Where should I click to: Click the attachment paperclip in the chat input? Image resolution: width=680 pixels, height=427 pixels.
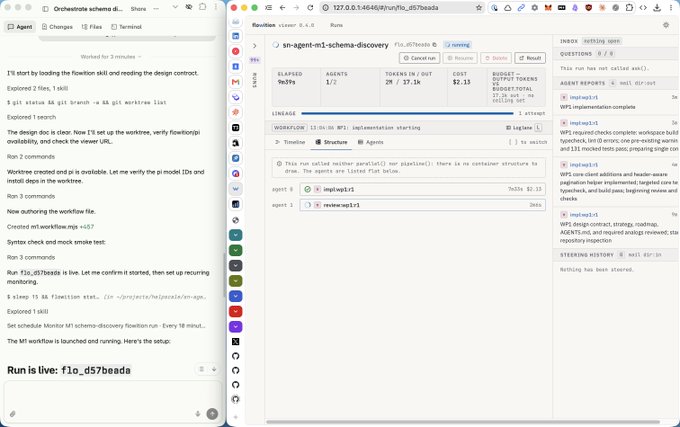pos(13,414)
